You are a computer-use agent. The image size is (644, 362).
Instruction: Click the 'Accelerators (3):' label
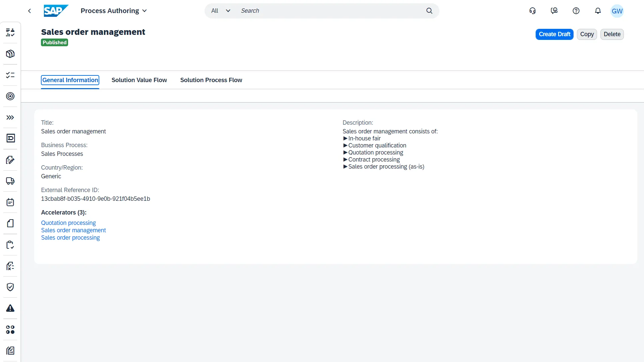64,213
